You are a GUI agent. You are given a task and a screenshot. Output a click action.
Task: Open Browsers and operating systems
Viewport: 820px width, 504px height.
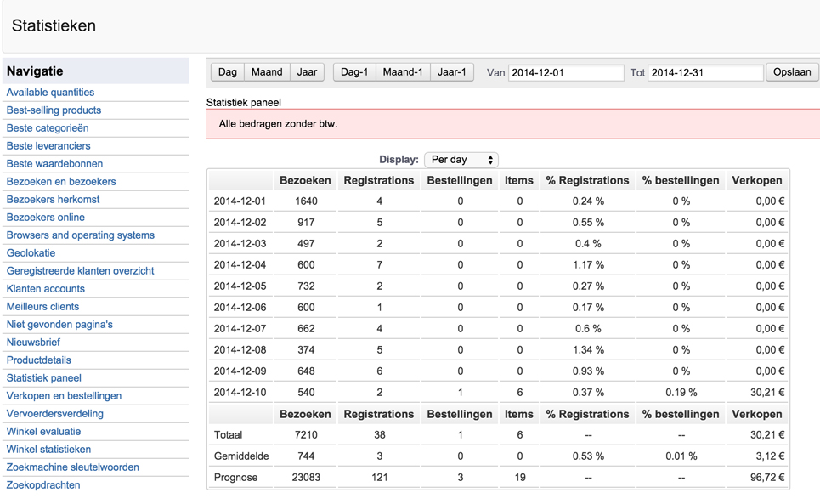pos(81,235)
